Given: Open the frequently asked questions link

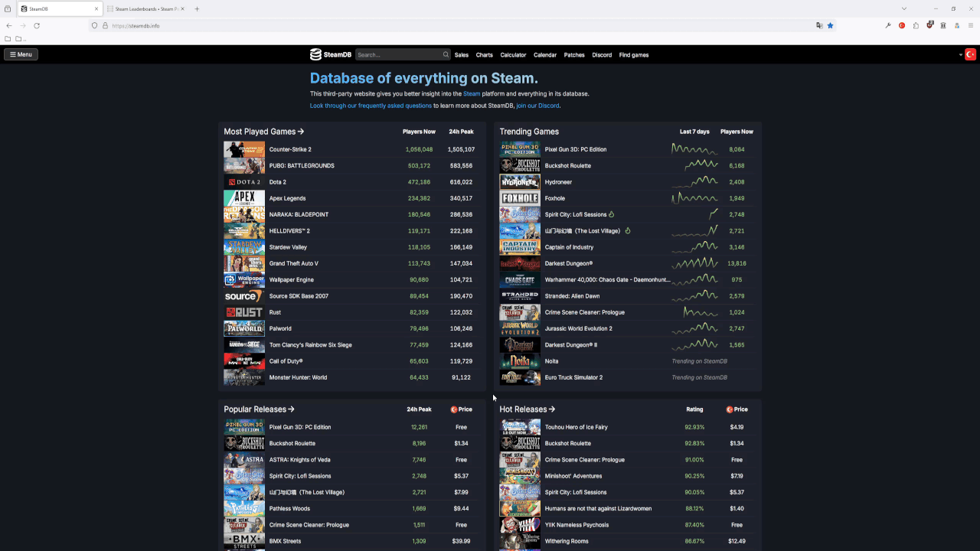Looking at the screenshot, I should [371, 106].
